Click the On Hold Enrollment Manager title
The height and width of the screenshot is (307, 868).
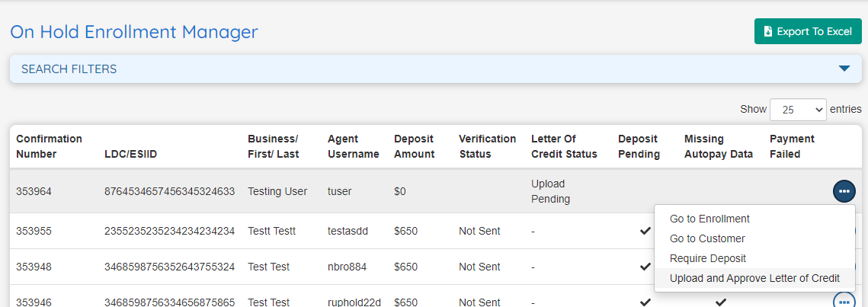(134, 31)
